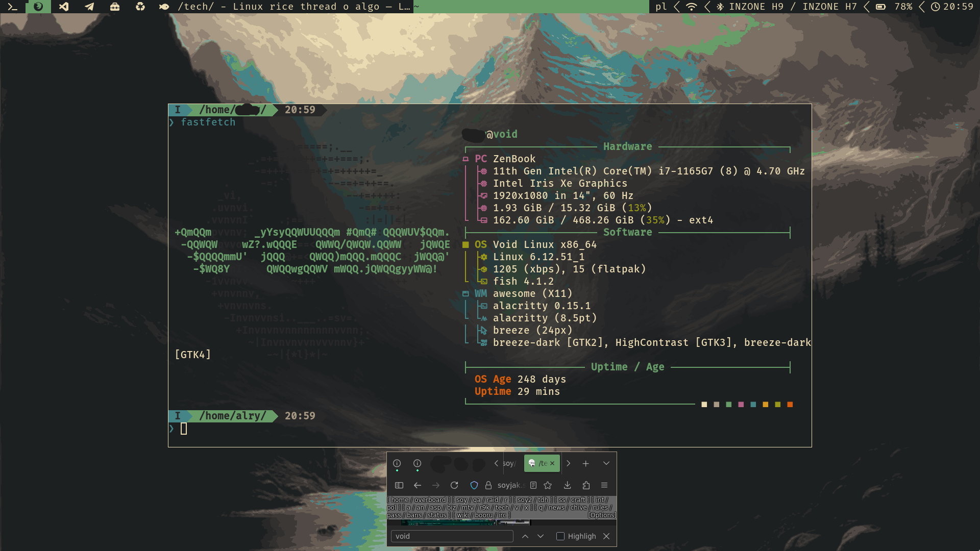
Task: Bookmark page with the star icon
Action: tap(548, 485)
